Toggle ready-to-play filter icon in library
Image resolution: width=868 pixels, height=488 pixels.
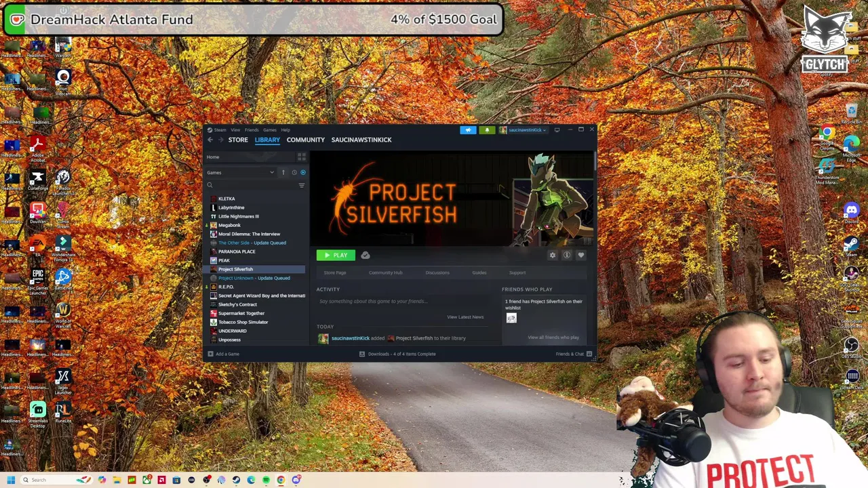(302, 173)
